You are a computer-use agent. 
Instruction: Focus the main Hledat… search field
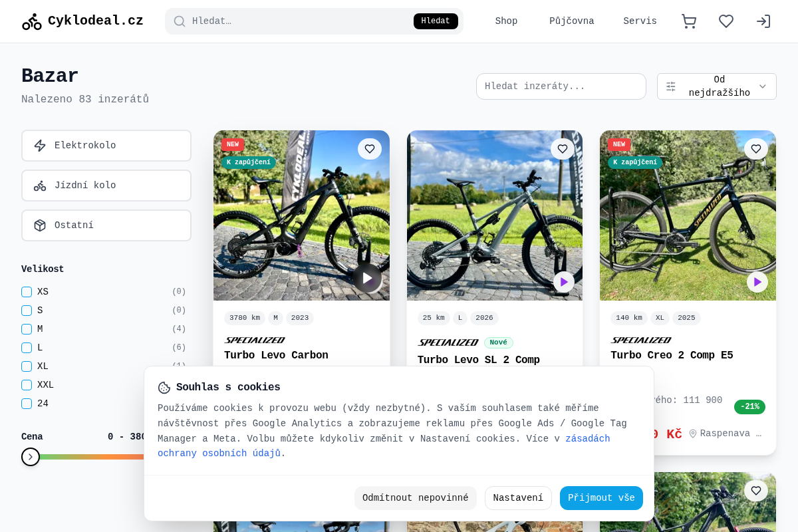tap(299, 21)
